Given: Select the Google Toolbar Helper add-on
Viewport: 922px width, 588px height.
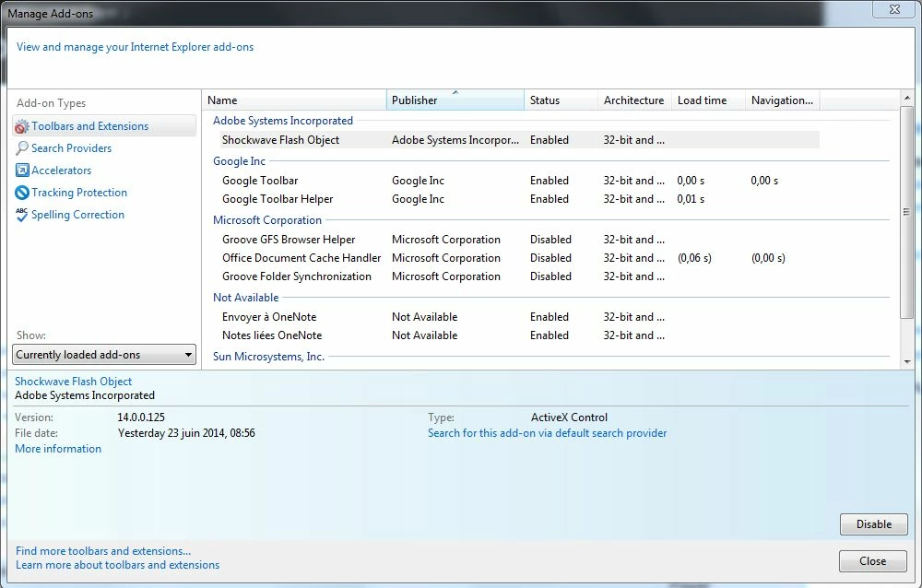Looking at the screenshot, I should 278,199.
